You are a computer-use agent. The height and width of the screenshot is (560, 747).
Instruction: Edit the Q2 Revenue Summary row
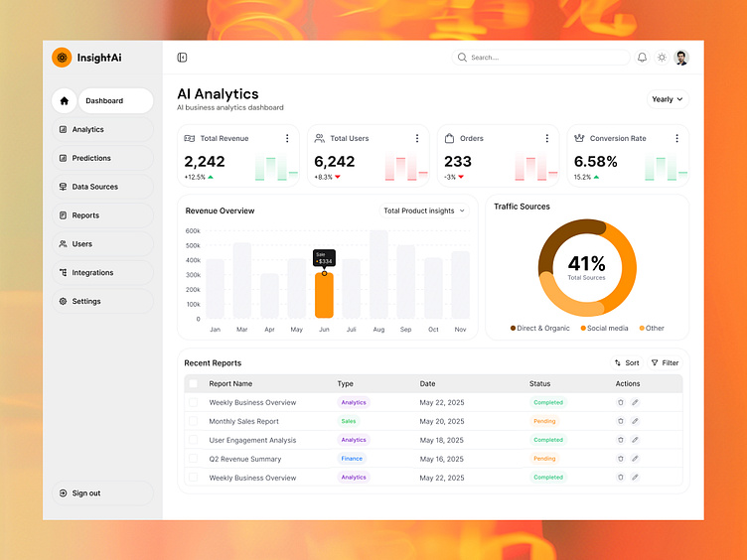[x=635, y=459]
